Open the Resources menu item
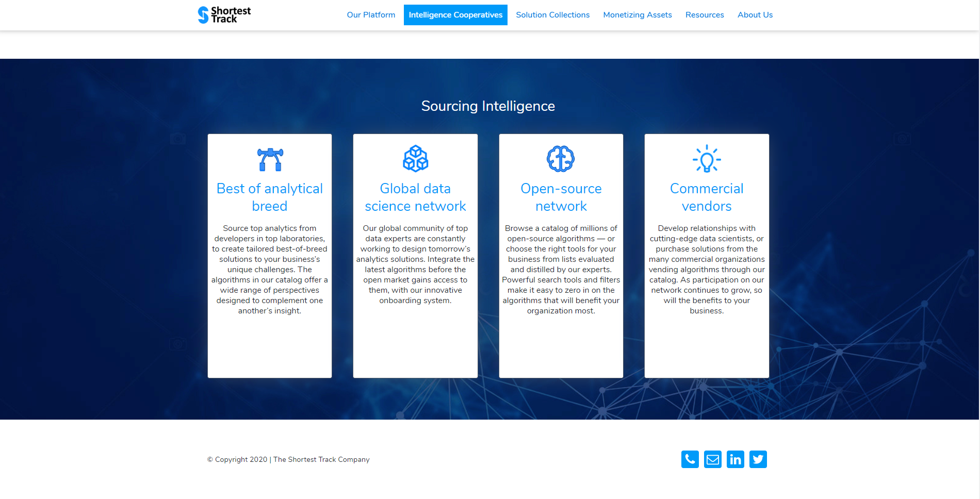Viewport: 980px width, 499px height. 705,15
